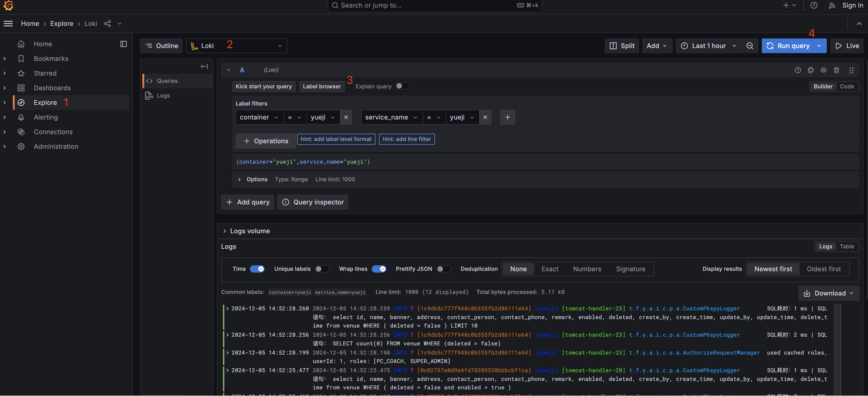Go to Home in the side menu
The height and width of the screenshot is (396, 868).
43,44
